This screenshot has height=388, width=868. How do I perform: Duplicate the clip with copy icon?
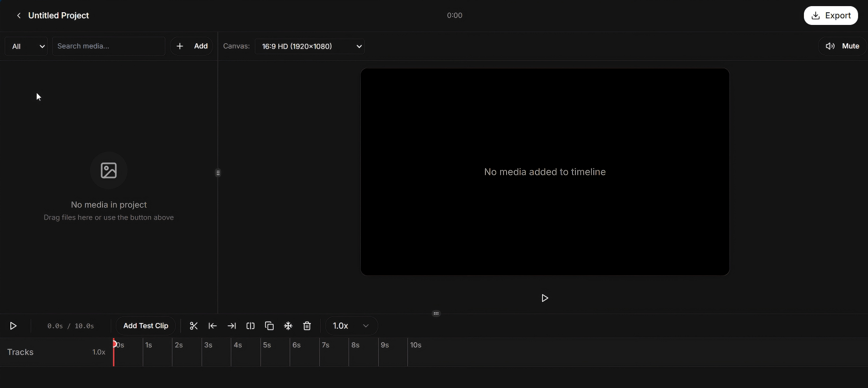[x=269, y=326]
